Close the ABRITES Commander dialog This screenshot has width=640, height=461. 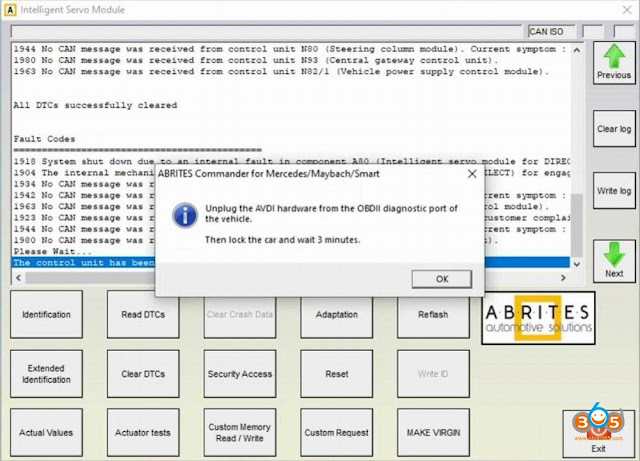point(472,174)
